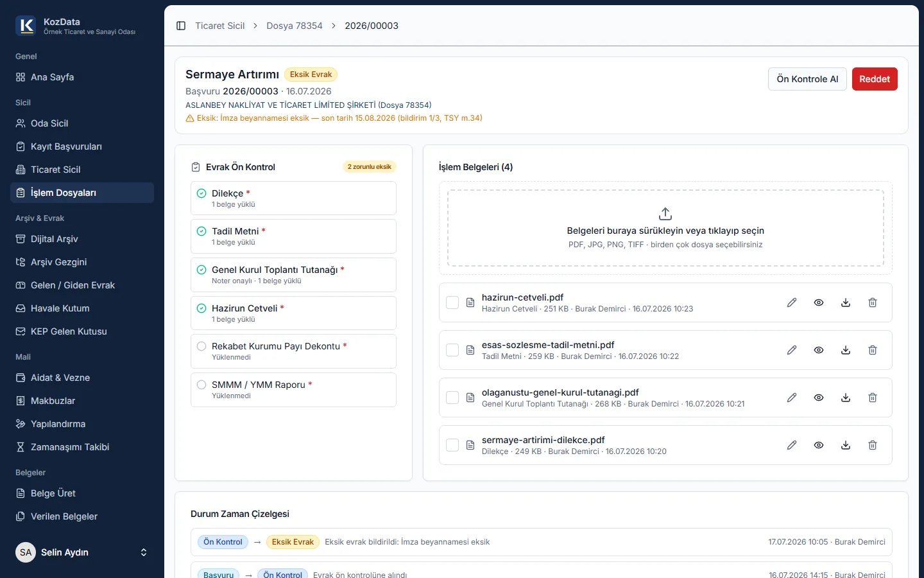
Task: Edit sermaye-artirimi-dilekce.pdf
Action: pyautogui.click(x=792, y=445)
